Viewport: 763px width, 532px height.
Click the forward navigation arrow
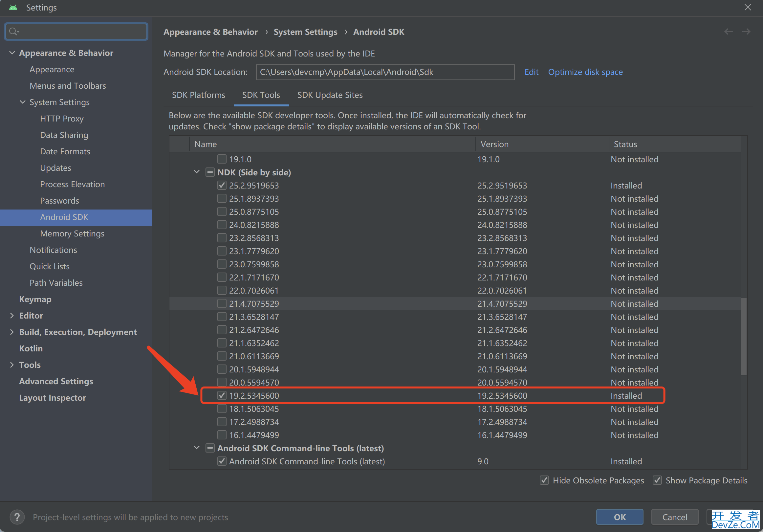(x=746, y=32)
